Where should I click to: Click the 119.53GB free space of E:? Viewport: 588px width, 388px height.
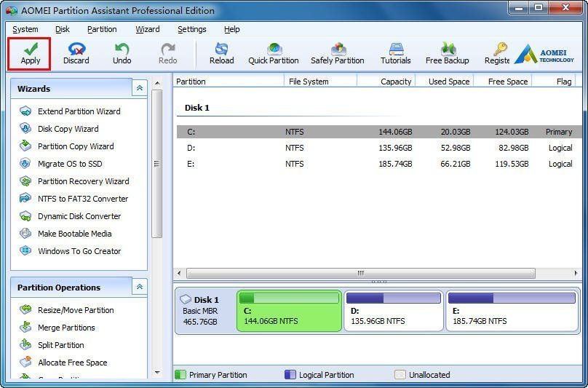pyautogui.click(x=512, y=164)
